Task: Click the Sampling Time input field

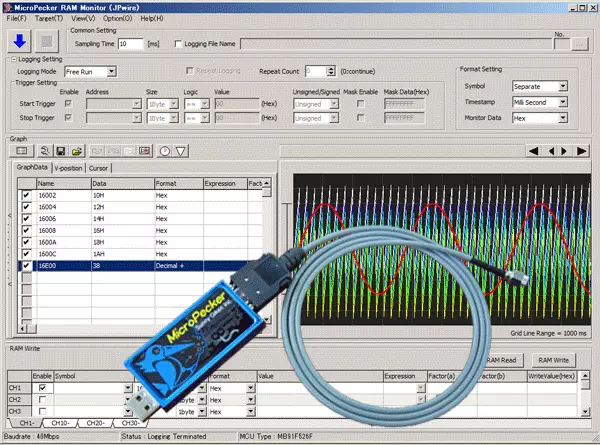Action: [130, 45]
